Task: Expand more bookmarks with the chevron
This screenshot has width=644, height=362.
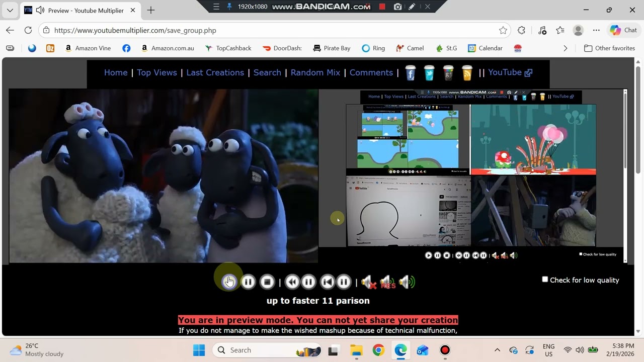Action: pyautogui.click(x=565, y=48)
